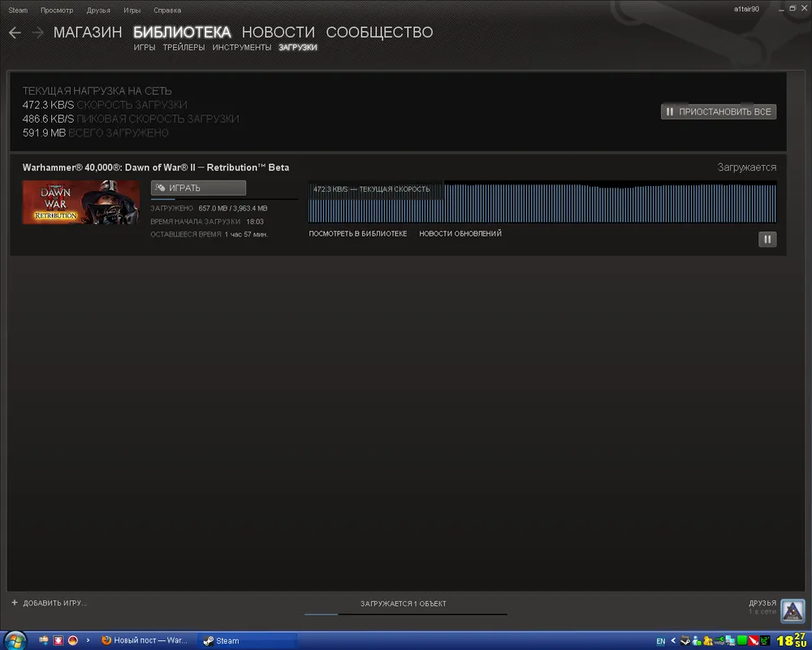Open the Windows Start menu
812x650 pixels.
tap(15, 641)
